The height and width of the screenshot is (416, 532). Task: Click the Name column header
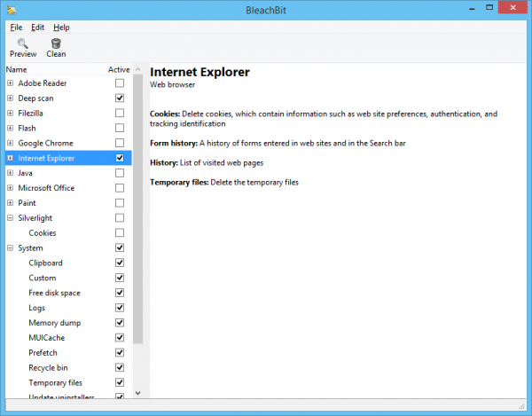tap(56, 69)
